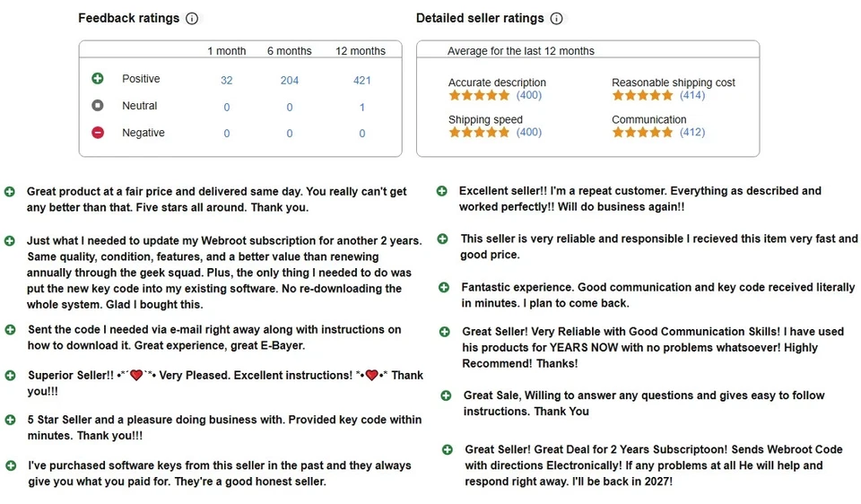Click the Detailed seller ratings info icon
The width and height of the screenshot is (861, 504).
pyautogui.click(x=556, y=19)
